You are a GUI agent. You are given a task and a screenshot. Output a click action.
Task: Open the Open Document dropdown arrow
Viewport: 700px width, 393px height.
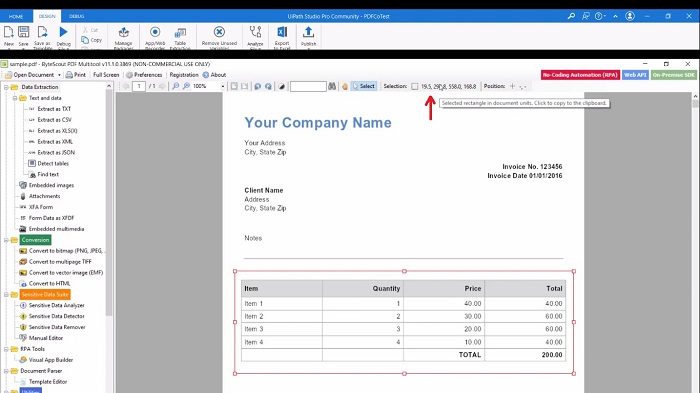[x=59, y=75]
